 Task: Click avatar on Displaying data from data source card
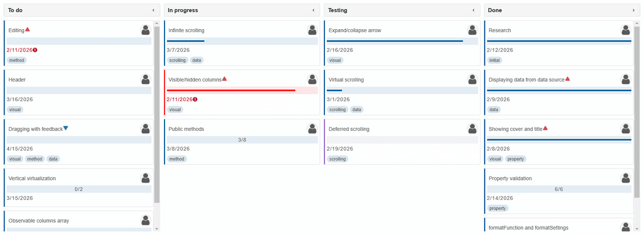pyautogui.click(x=625, y=80)
